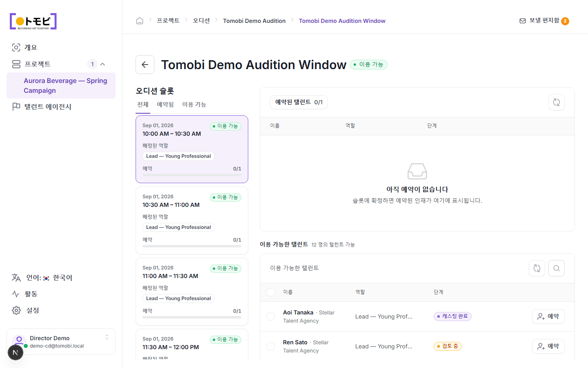Click the project count badge 1
Viewport: 588px width, 368px height.
[92, 64]
